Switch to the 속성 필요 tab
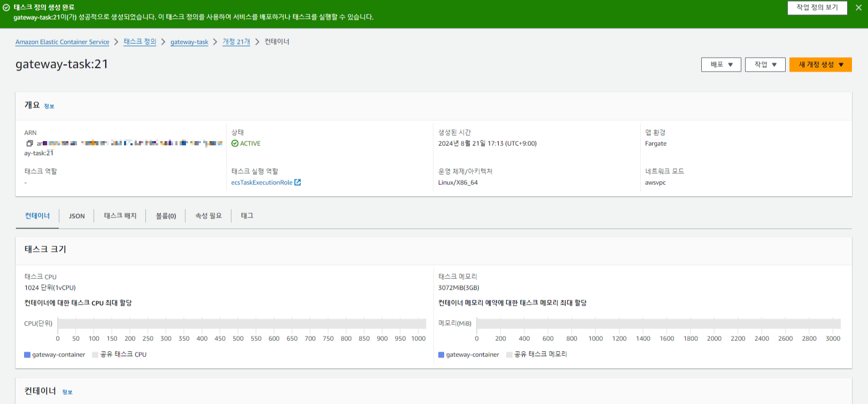 point(208,216)
